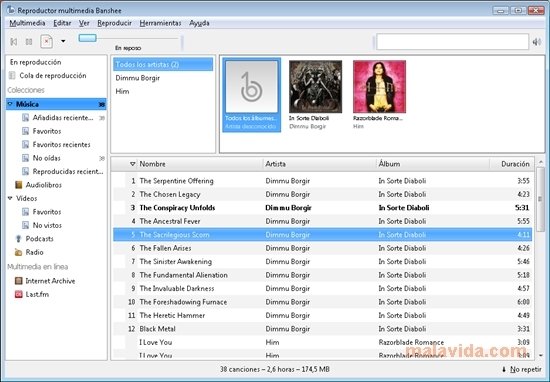The width and height of the screenshot is (550, 382).
Task: Select Todos los artistas (2)
Action: (163, 65)
